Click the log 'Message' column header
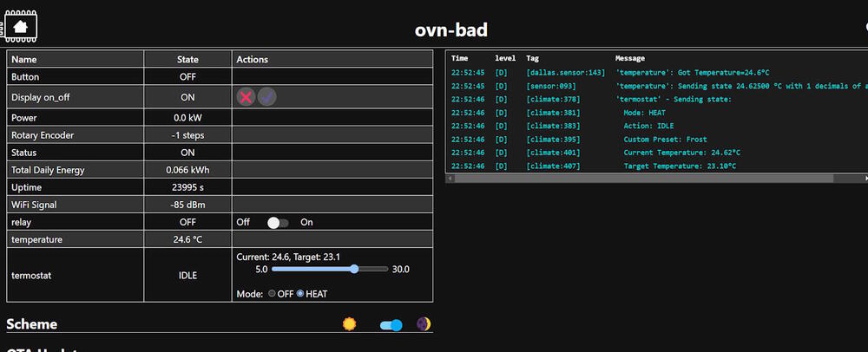This screenshot has height=352, width=868. 630,58
